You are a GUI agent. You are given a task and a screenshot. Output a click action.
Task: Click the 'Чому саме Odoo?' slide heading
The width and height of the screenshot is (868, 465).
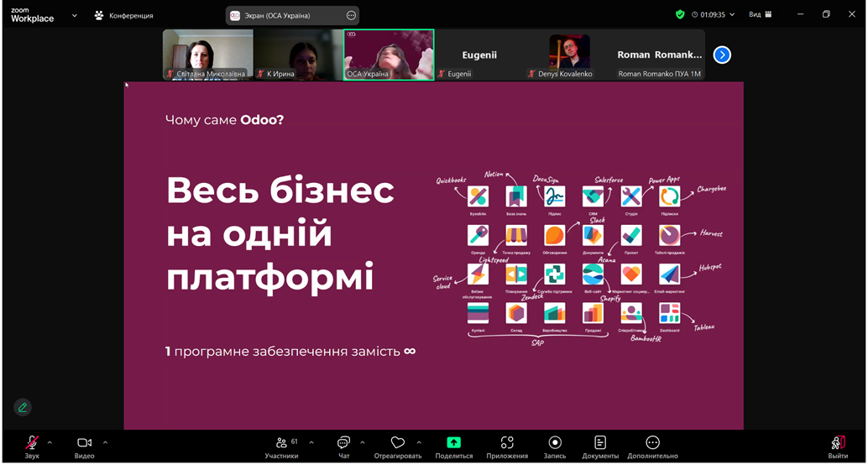coord(224,119)
